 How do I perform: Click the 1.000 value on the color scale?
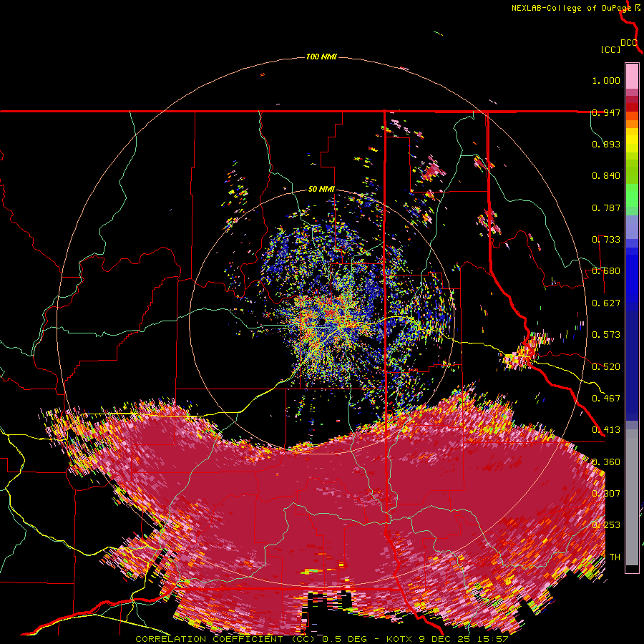click(606, 80)
